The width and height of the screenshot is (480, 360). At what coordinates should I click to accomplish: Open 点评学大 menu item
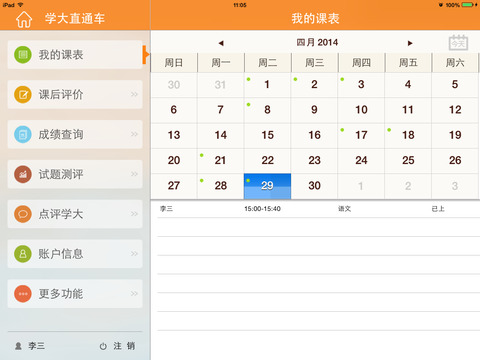pos(75,214)
